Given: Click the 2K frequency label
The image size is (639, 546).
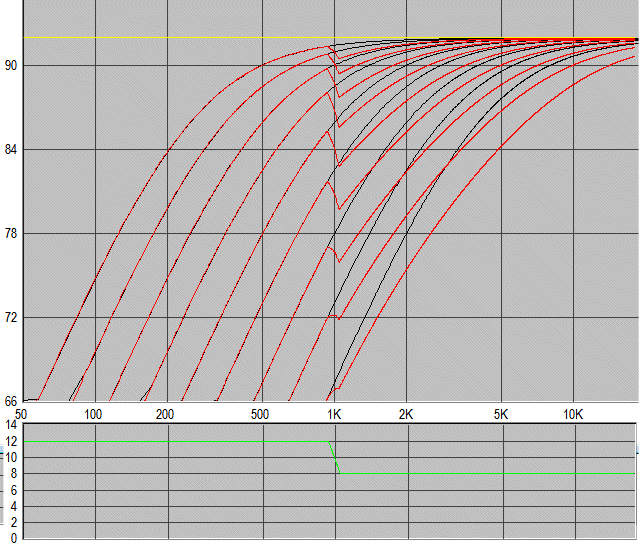Looking at the screenshot, I should point(406,414).
